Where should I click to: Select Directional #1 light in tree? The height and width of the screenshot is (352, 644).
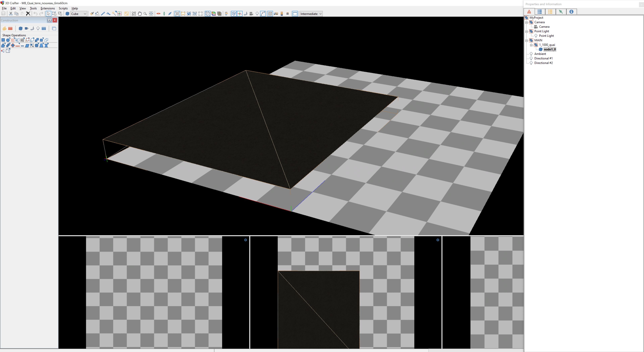[543, 58]
